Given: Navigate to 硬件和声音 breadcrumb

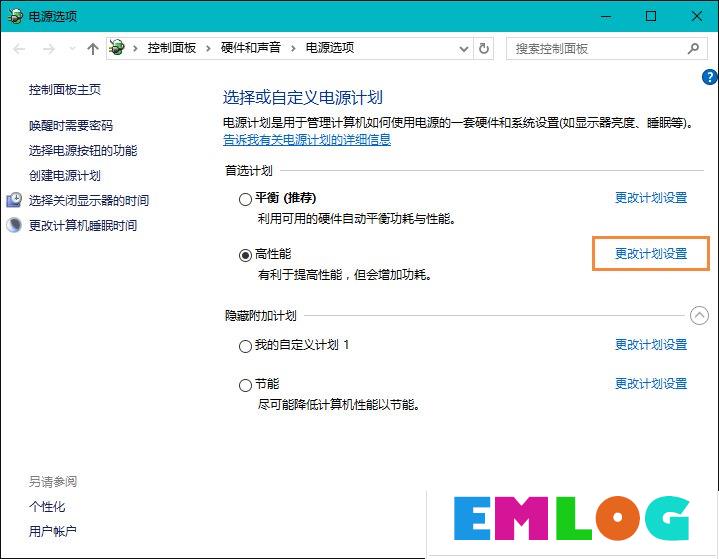Looking at the screenshot, I should (x=250, y=48).
